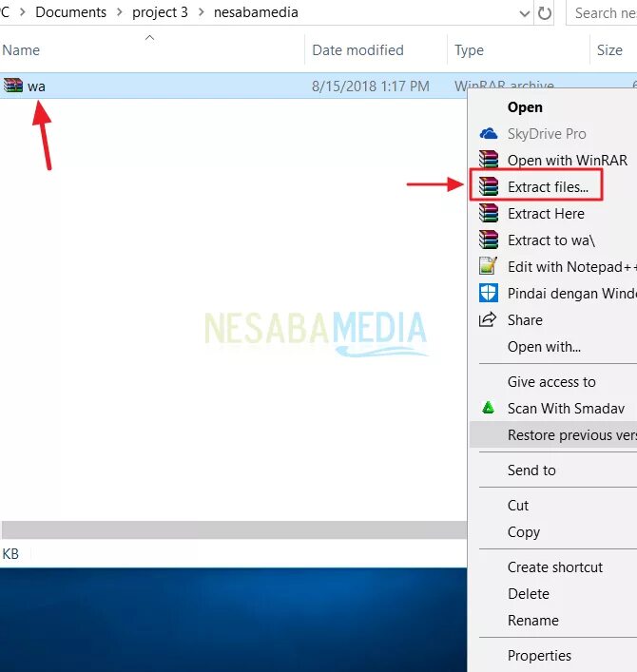Select the wa file name
This screenshot has width=637, height=672.
click(x=36, y=86)
